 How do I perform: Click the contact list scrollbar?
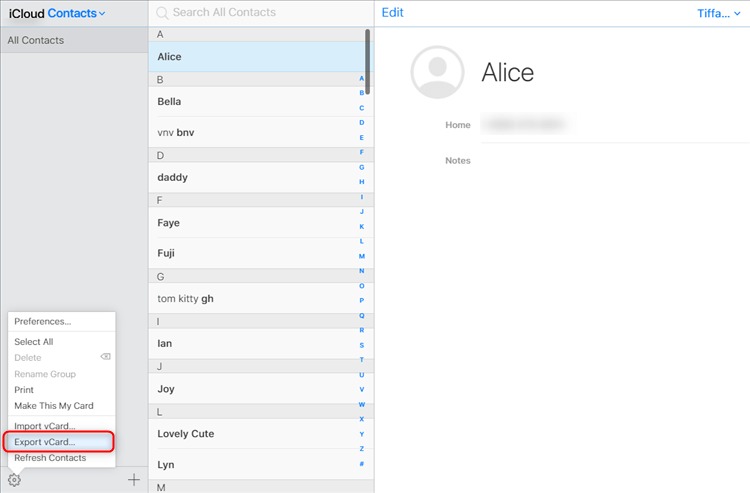click(368, 60)
